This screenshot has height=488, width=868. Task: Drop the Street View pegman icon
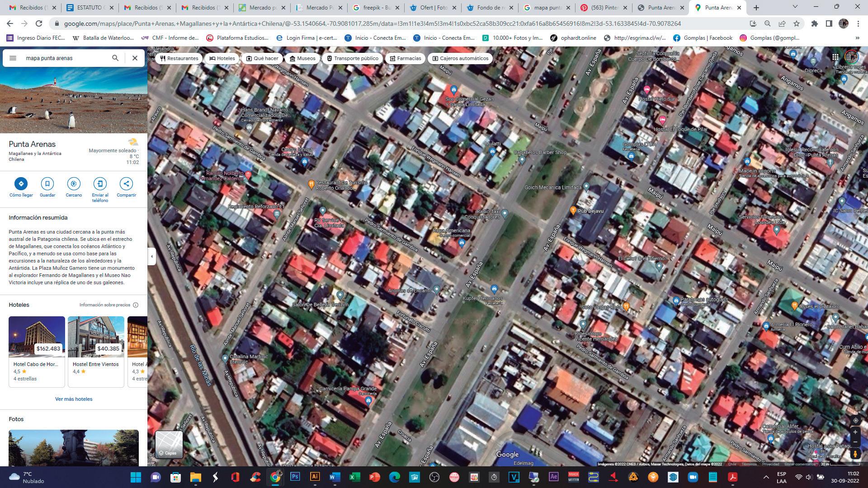coord(855,454)
